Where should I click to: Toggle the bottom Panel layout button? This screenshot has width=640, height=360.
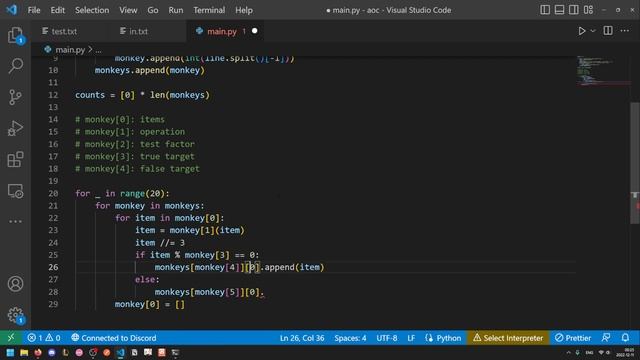coord(559,10)
